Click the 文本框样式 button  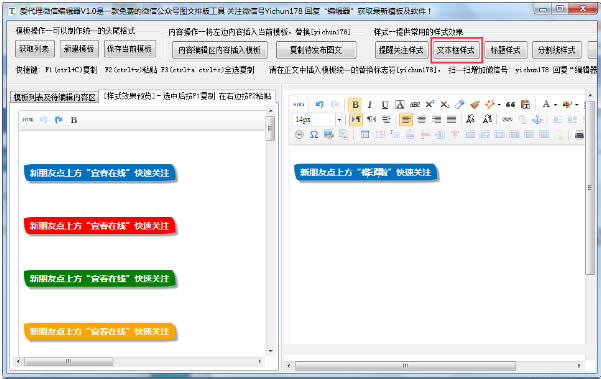tap(456, 50)
